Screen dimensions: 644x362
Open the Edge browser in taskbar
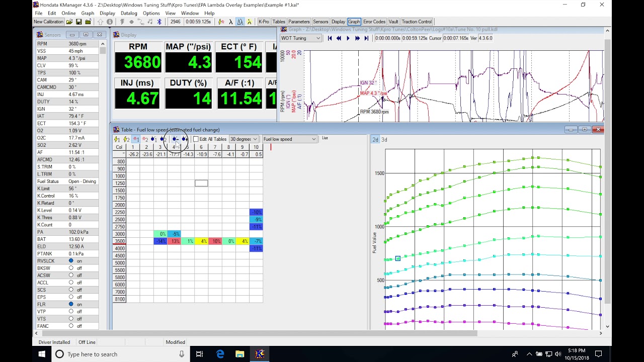[x=220, y=354]
